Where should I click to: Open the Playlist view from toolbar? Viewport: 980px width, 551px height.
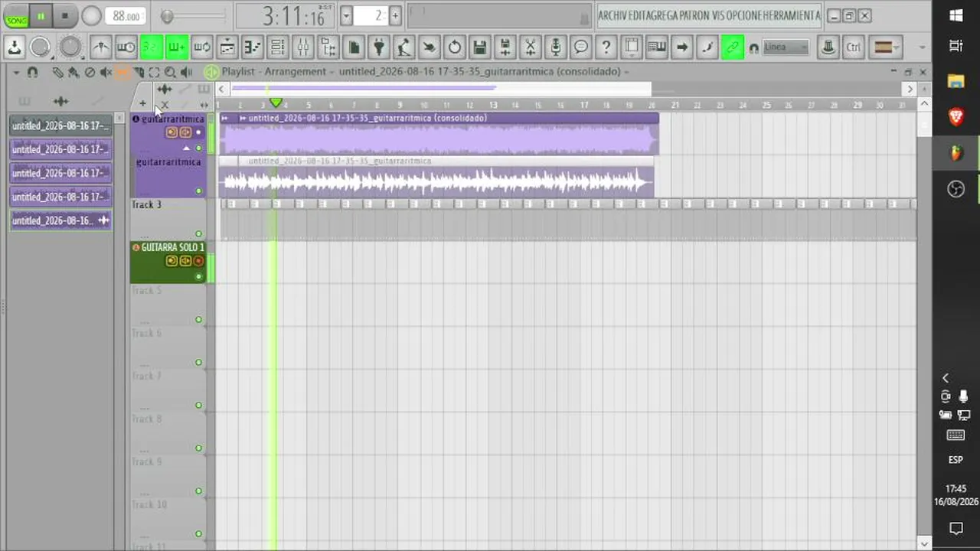[227, 47]
